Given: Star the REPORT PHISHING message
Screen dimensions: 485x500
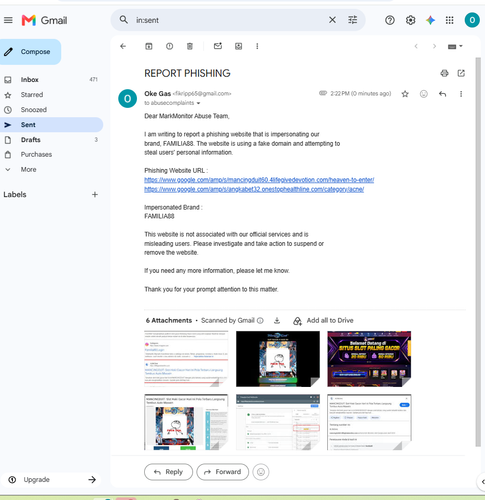Looking at the screenshot, I should point(405,94).
